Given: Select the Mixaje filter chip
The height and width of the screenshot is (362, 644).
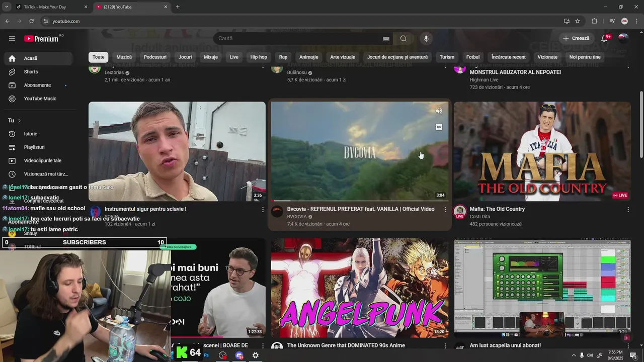Looking at the screenshot, I should click(x=211, y=57).
